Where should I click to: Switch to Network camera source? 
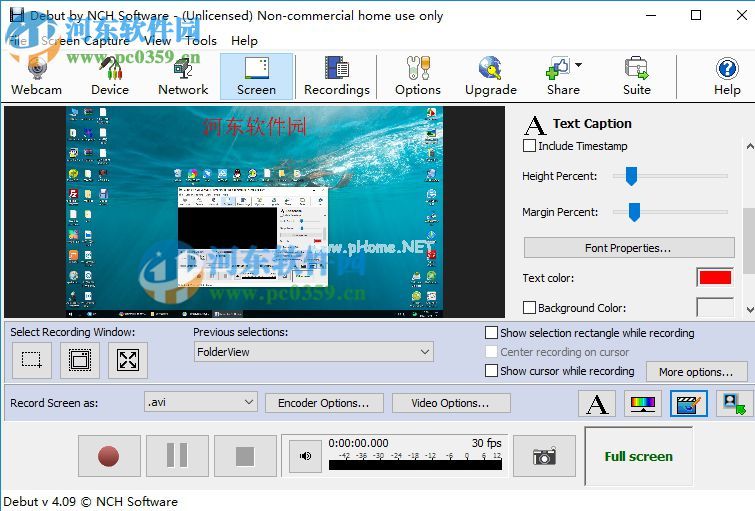pyautogui.click(x=183, y=77)
